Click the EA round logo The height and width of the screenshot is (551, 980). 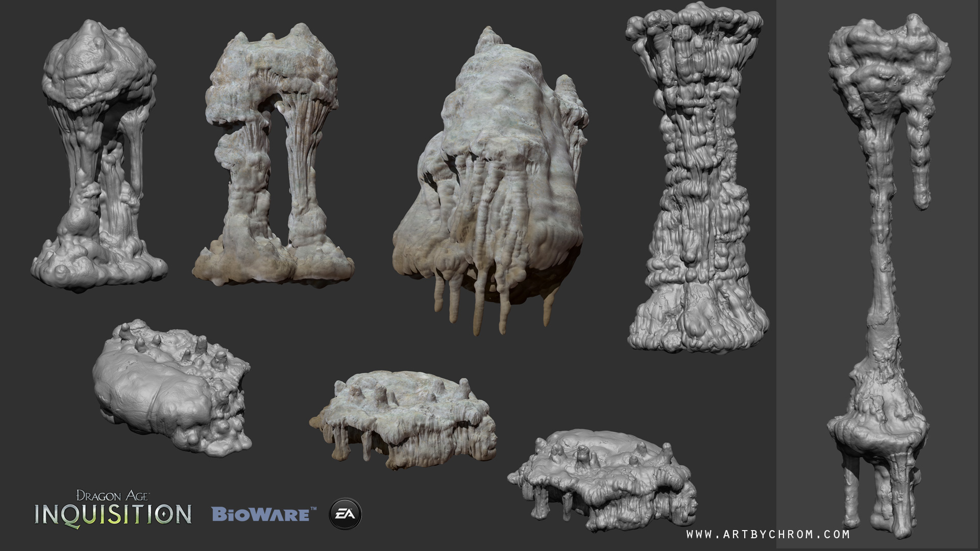tap(346, 514)
